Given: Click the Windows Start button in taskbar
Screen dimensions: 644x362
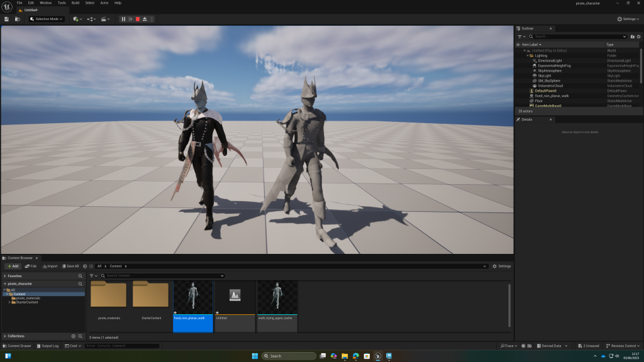Looking at the screenshot, I should 255,356.
